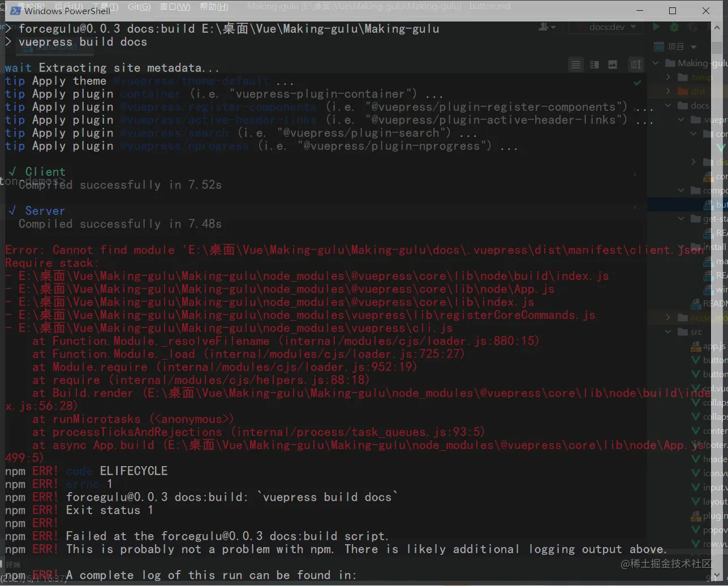Click the src folder icon in the tree

683,332
